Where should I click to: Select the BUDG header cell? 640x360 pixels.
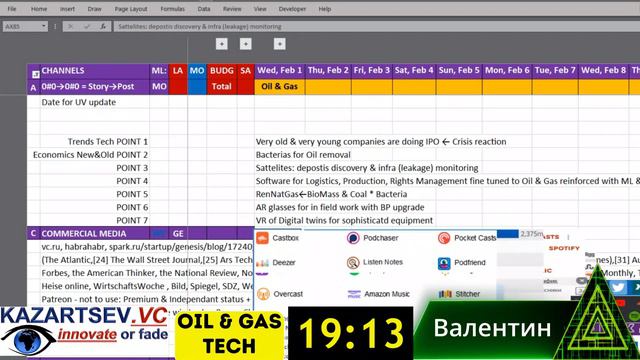coord(222,71)
